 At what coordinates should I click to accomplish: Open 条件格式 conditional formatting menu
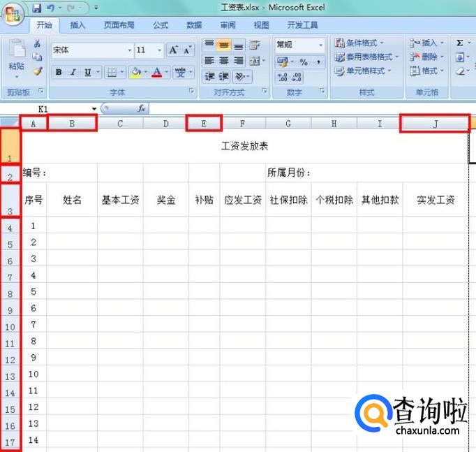(359, 43)
